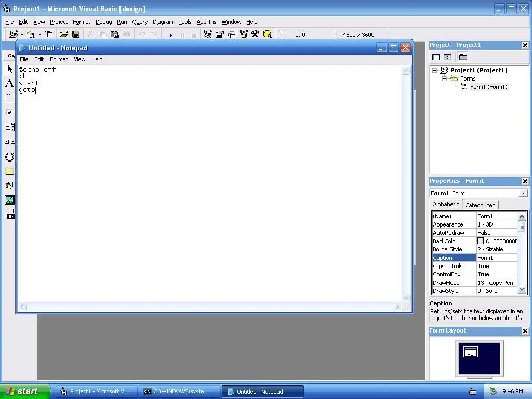Close the Project - Project1 panel

coord(525,45)
